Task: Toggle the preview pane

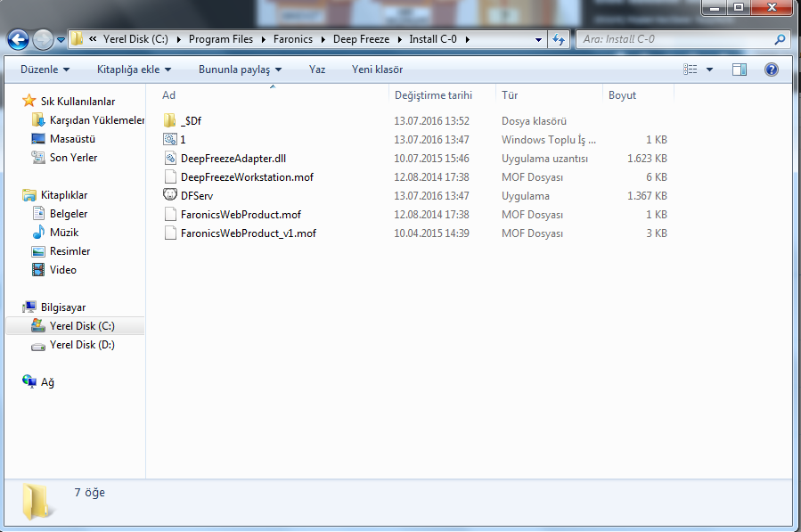Action: click(x=740, y=70)
